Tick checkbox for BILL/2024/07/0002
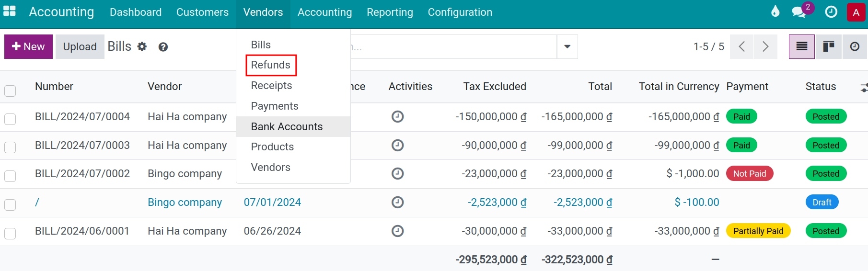Screen dimensions: 868x271 (x=10, y=176)
